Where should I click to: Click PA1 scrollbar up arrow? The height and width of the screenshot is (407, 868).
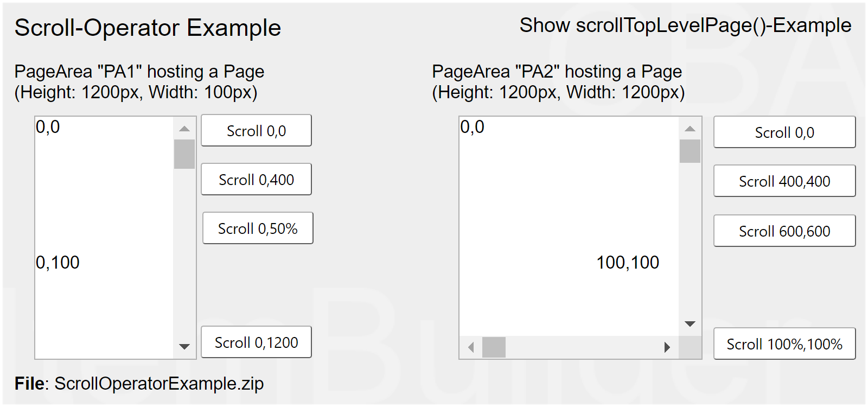[x=184, y=129]
